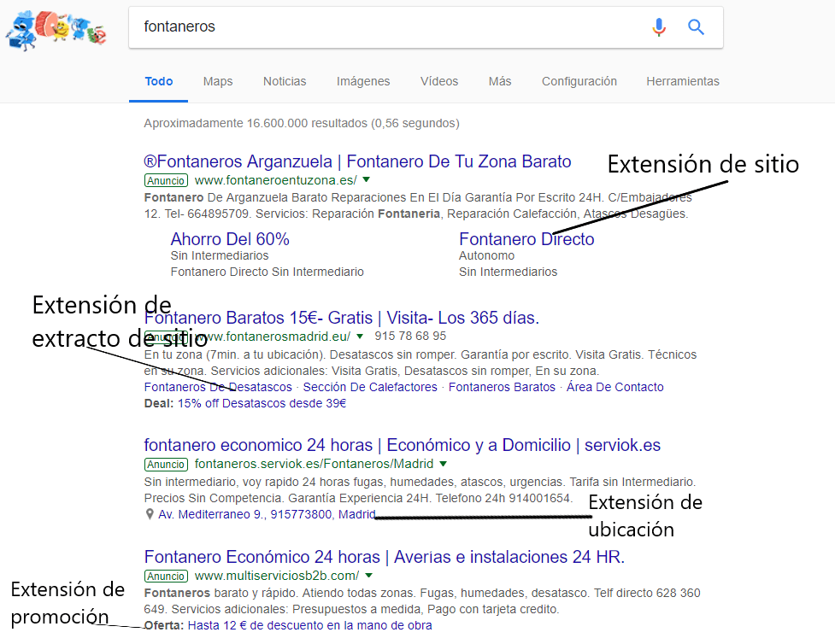835x644 pixels.
Task: Click the Anuncio badge beside fontaneros.serviok.es
Action: point(166,464)
